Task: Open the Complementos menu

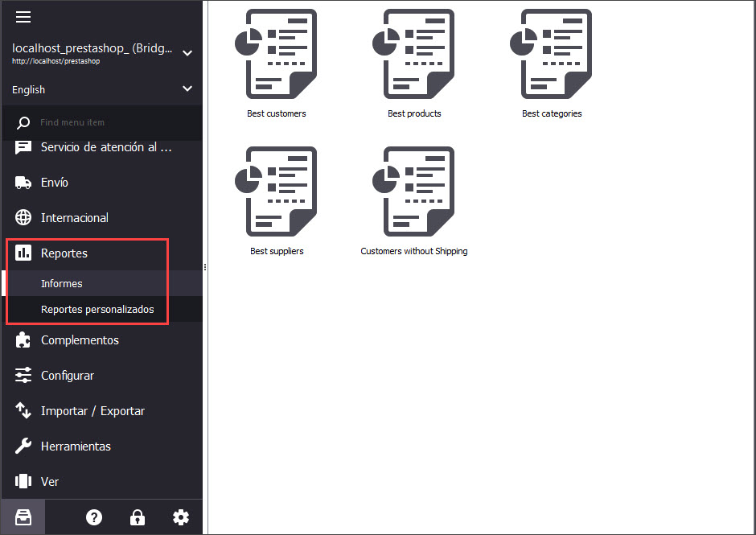Action: [80, 340]
